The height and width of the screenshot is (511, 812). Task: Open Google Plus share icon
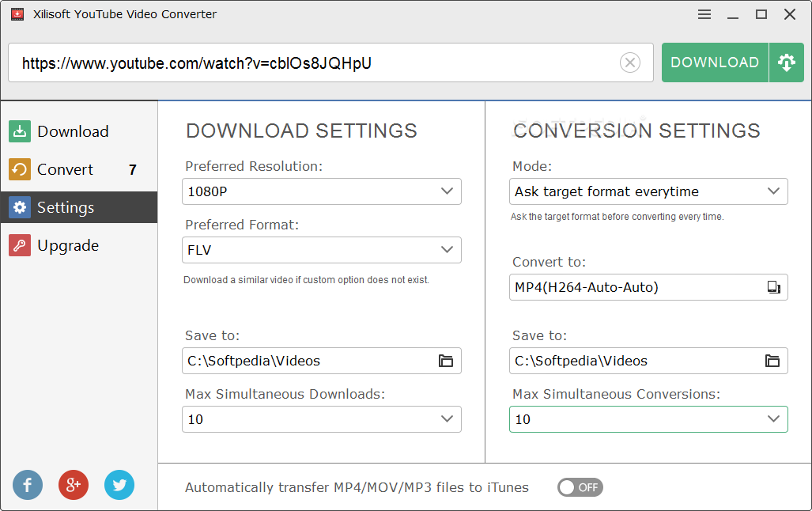[74, 485]
